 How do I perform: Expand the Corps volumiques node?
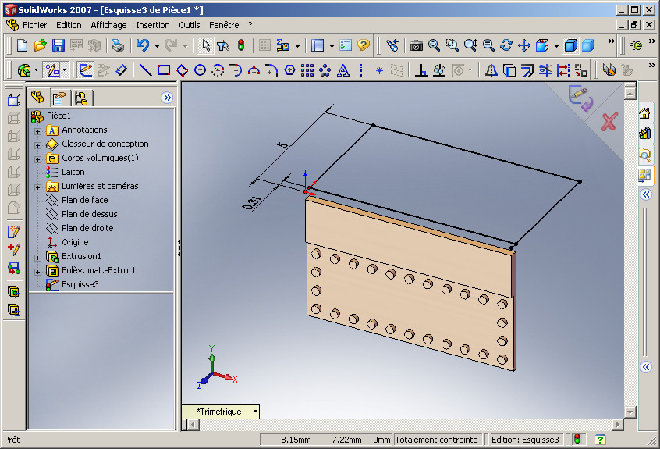click(37, 159)
